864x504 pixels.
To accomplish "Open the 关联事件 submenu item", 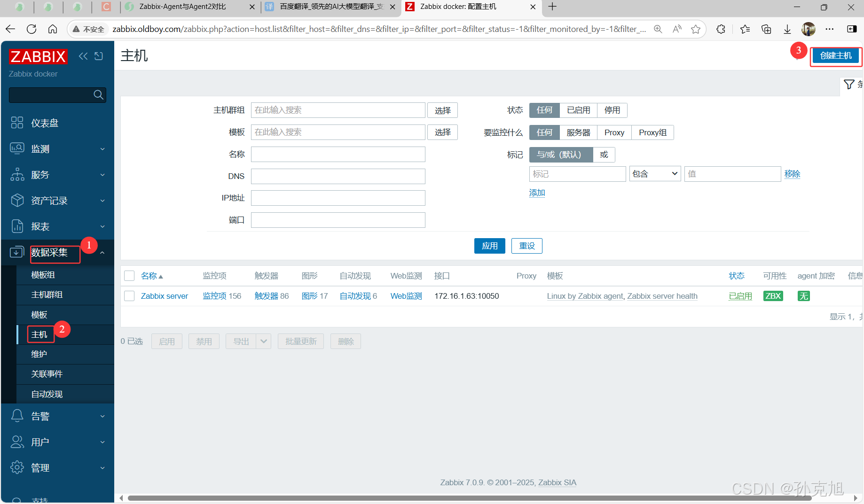I will click(x=65, y=374).
